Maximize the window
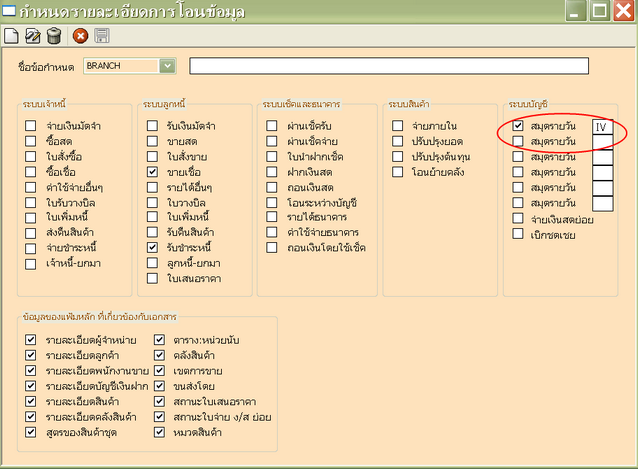The width and height of the screenshot is (638, 469). click(x=601, y=11)
